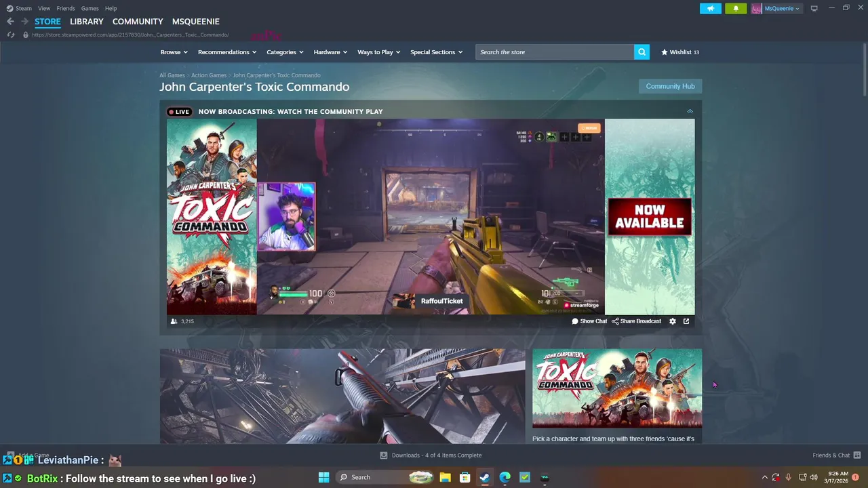This screenshot has height=488, width=868.
Task: Open the Friends menu
Action: pos(66,8)
